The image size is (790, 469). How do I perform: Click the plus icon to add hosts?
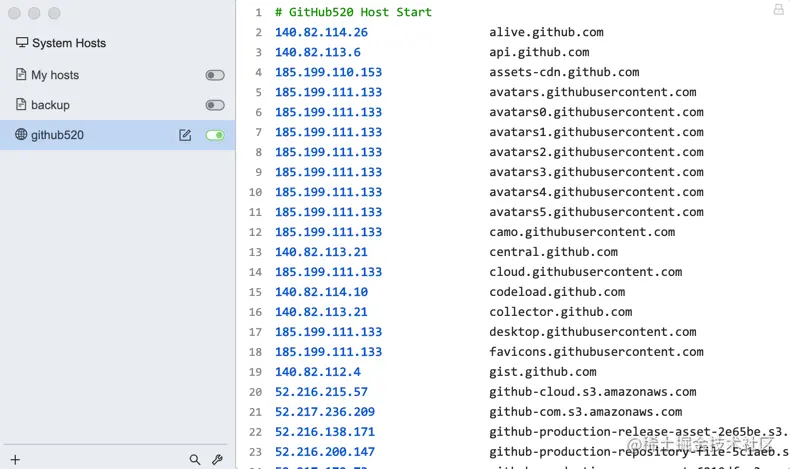pyautogui.click(x=15, y=459)
